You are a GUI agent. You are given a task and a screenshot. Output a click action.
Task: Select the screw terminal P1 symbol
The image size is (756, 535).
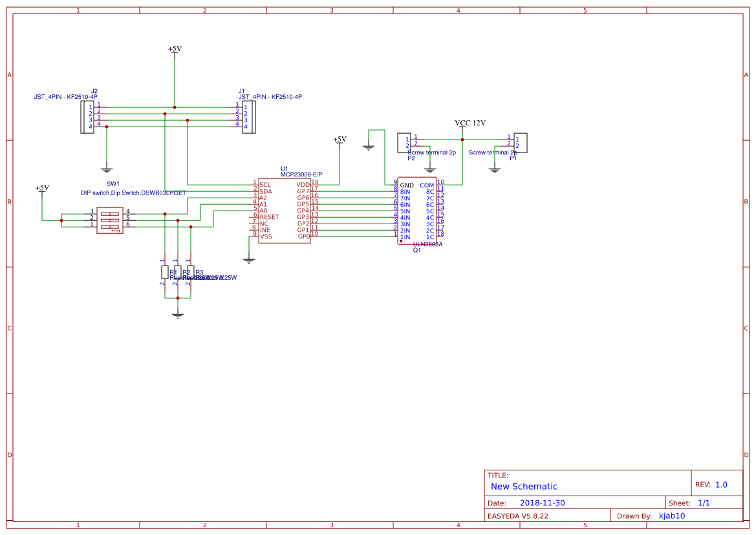pos(521,142)
